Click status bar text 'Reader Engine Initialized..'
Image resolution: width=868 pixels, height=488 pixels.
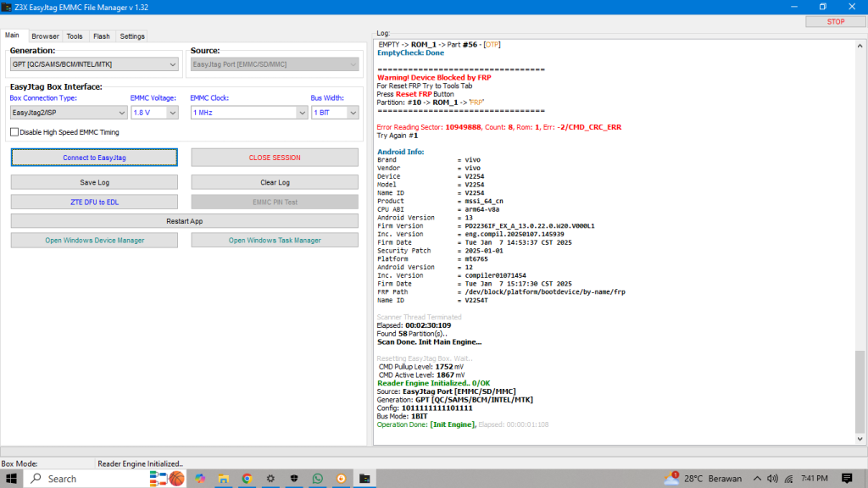pyautogui.click(x=140, y=463)
